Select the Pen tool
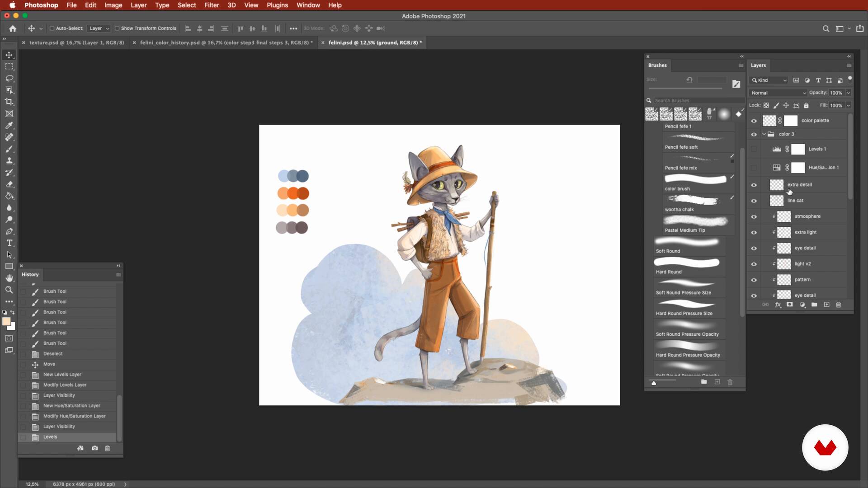 pyautogui.click(x=9, y=231)
